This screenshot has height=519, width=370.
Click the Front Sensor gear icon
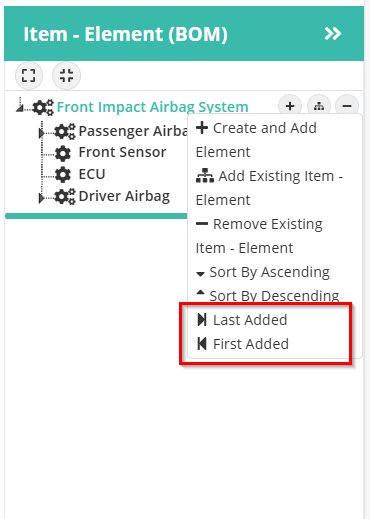pyautogui.click(x=63, y=153)
